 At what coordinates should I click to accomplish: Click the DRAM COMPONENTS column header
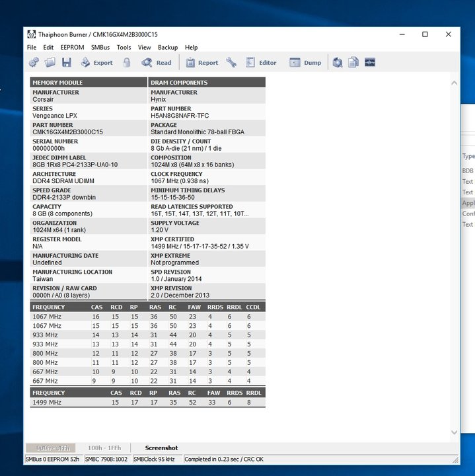coord(207,83)
